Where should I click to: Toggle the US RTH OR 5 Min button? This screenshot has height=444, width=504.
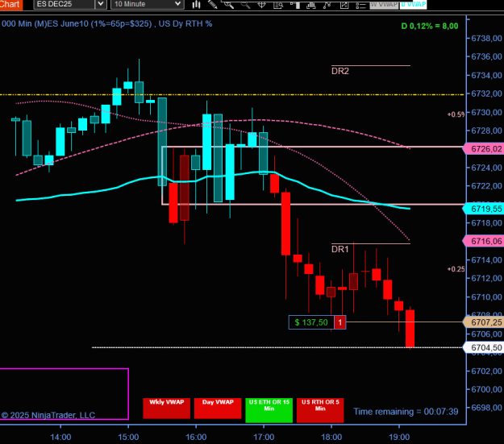320,410
